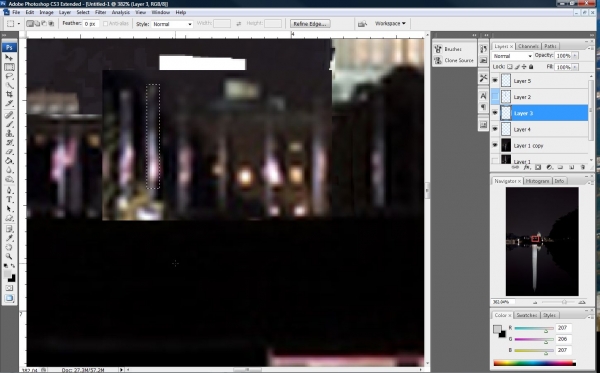Select the Lasso tool
600x373 pixels.
coord(9,76)
